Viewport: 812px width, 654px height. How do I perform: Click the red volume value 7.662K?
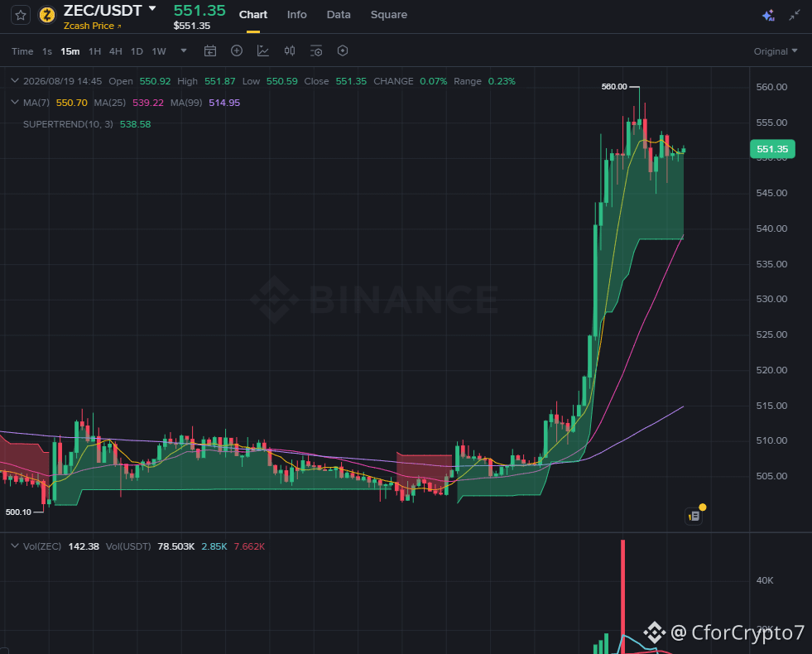(249, 546)
